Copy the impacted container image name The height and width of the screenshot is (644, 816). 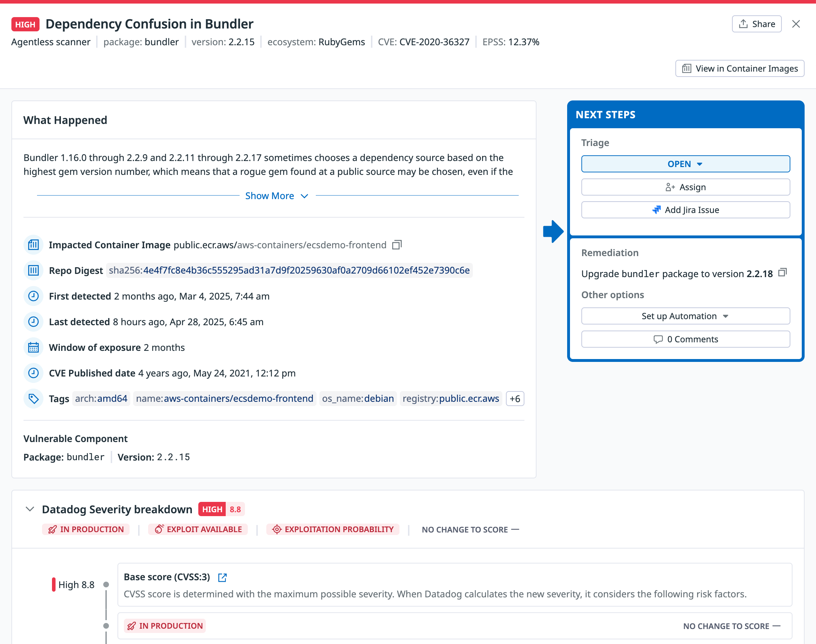(x=397, y=245)
